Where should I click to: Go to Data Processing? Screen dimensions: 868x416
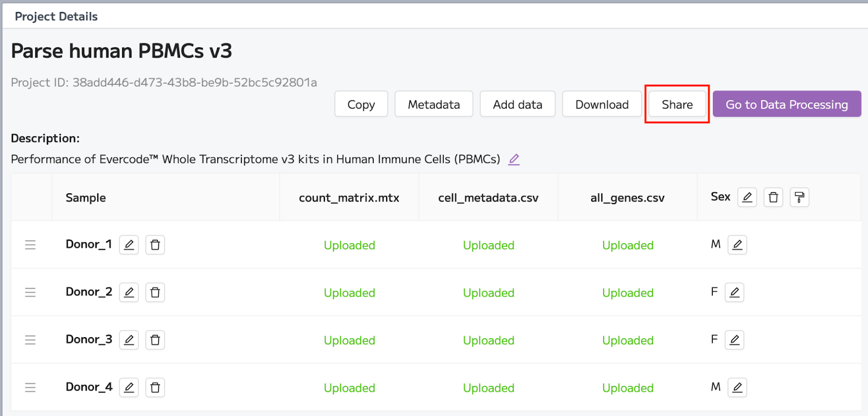(x=787, y=104)
